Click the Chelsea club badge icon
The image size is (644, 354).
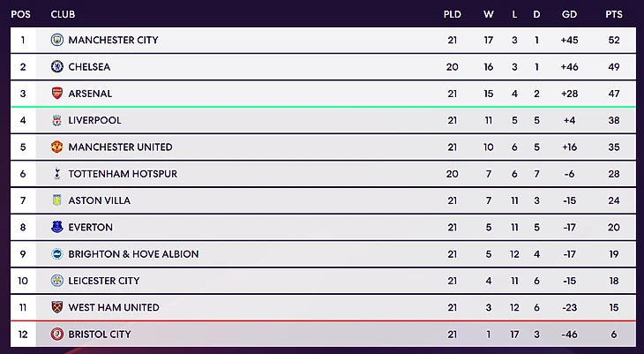[57, 67]
